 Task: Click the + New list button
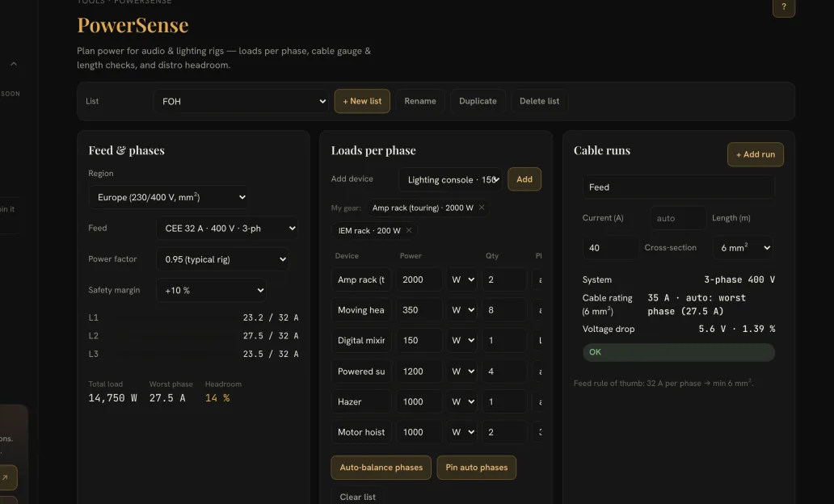[362, 101]
